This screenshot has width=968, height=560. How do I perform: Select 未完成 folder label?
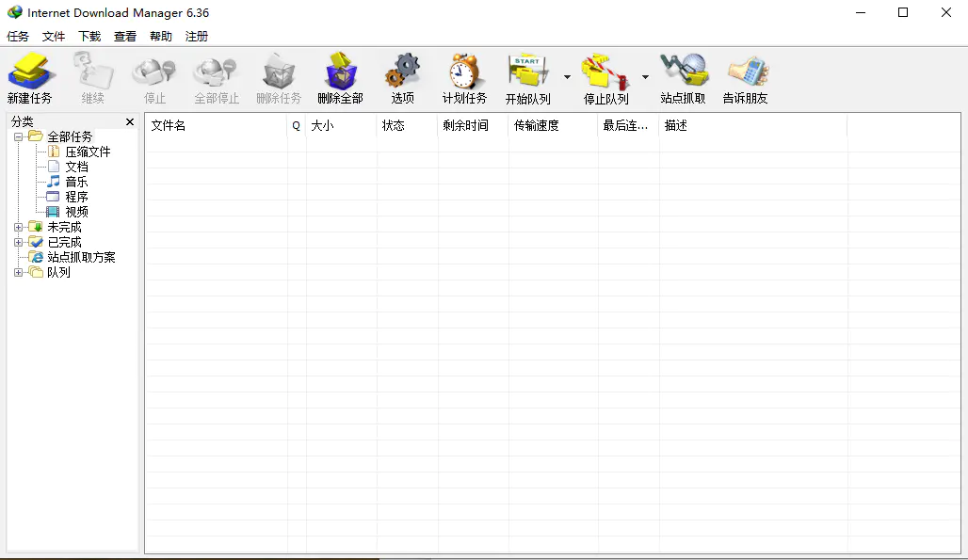[64, 227]
